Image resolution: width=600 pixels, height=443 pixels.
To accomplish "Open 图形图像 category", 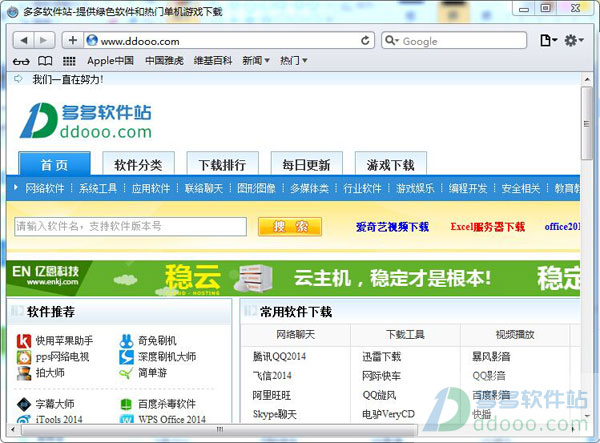I will pos(256,188).
